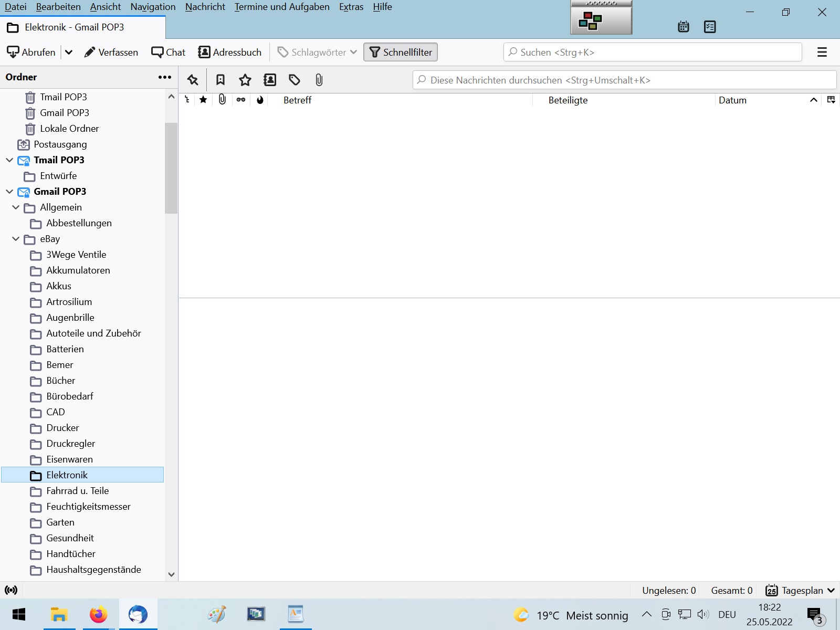This screenshot has height=630, width=840.
Task: Click the calendar icon in tab bar
Action: pos(683,27)
